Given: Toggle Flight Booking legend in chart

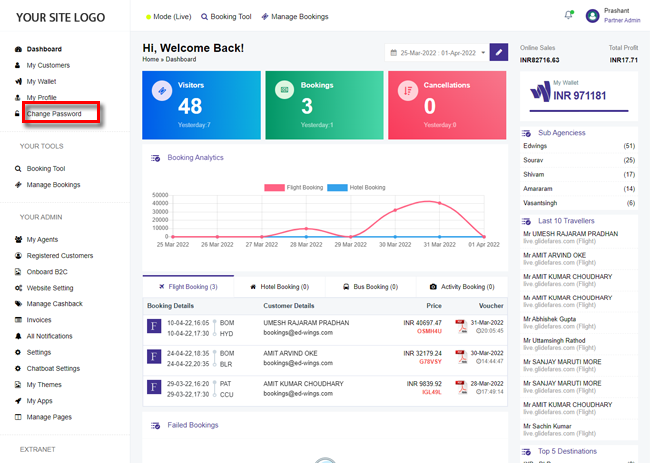Looking at the screenshot, I should (x=293, y=187).
